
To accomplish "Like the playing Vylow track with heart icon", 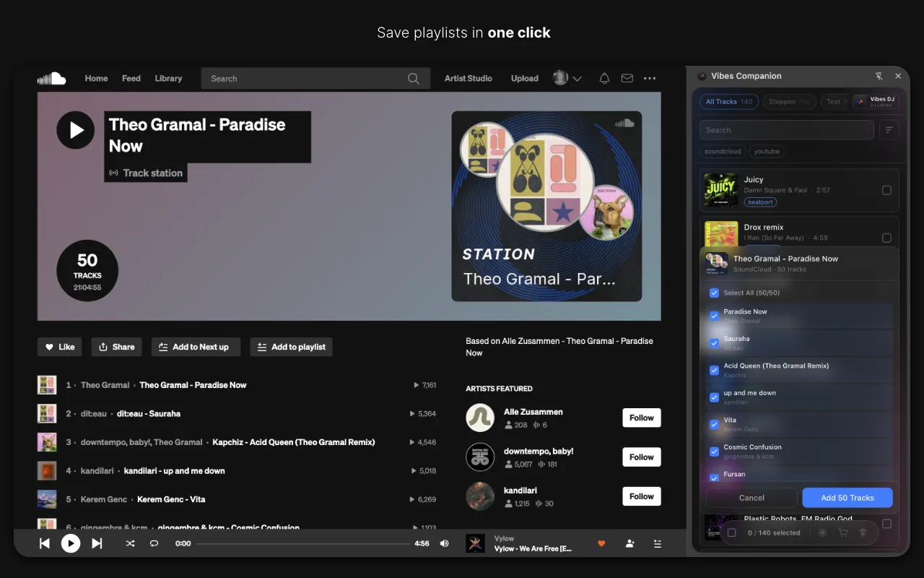I will point(601,543).
